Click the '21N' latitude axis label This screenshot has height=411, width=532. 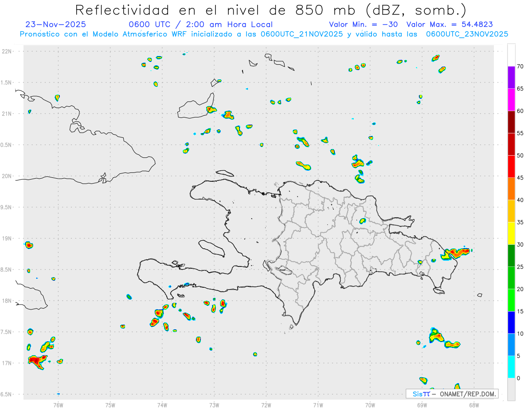point(8,114)
